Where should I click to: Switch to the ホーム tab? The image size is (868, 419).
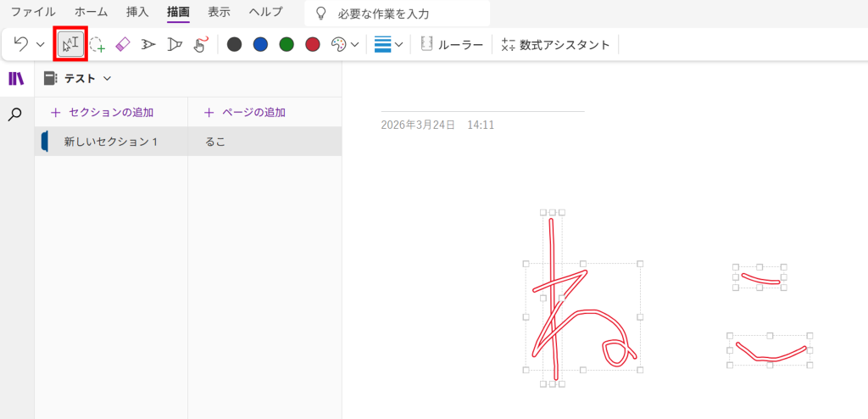(x=91, y=13)
